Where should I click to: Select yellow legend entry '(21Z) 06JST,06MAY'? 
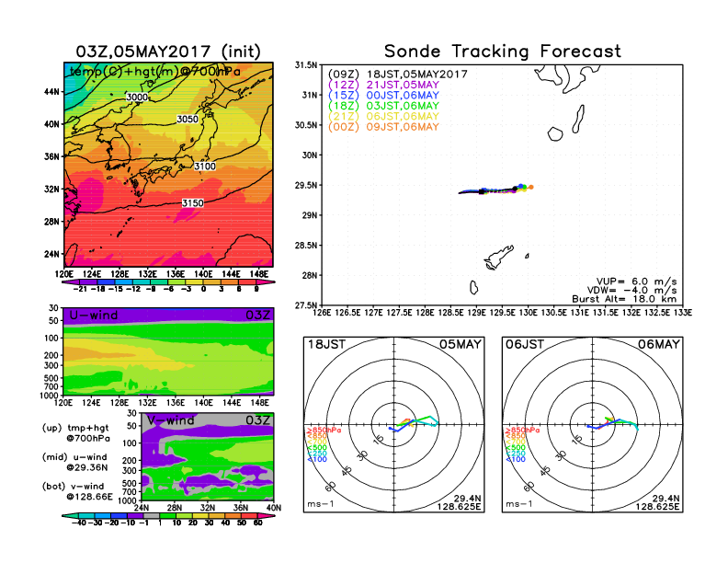coord(383,116)
